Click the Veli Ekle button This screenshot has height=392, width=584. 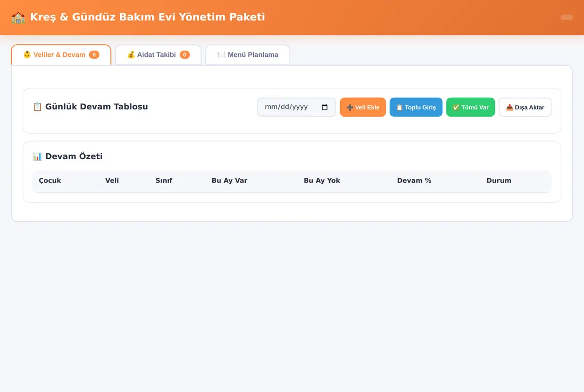point(363,107)
